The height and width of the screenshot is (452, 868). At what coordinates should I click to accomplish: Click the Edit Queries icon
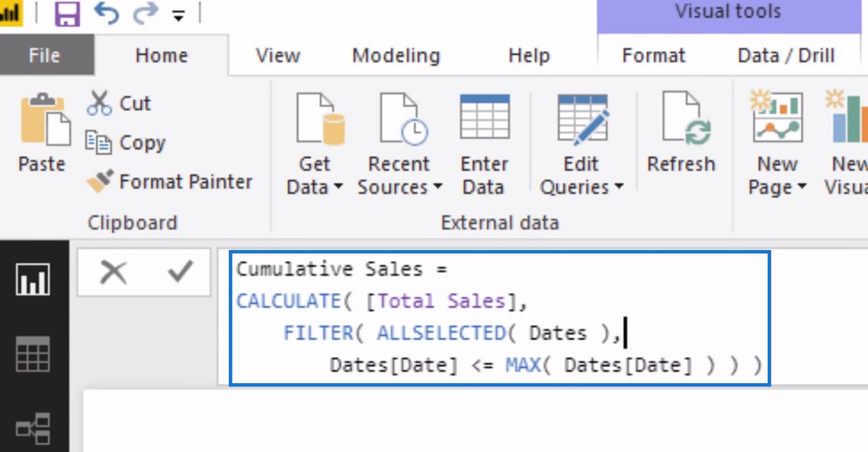coord(583,119)
